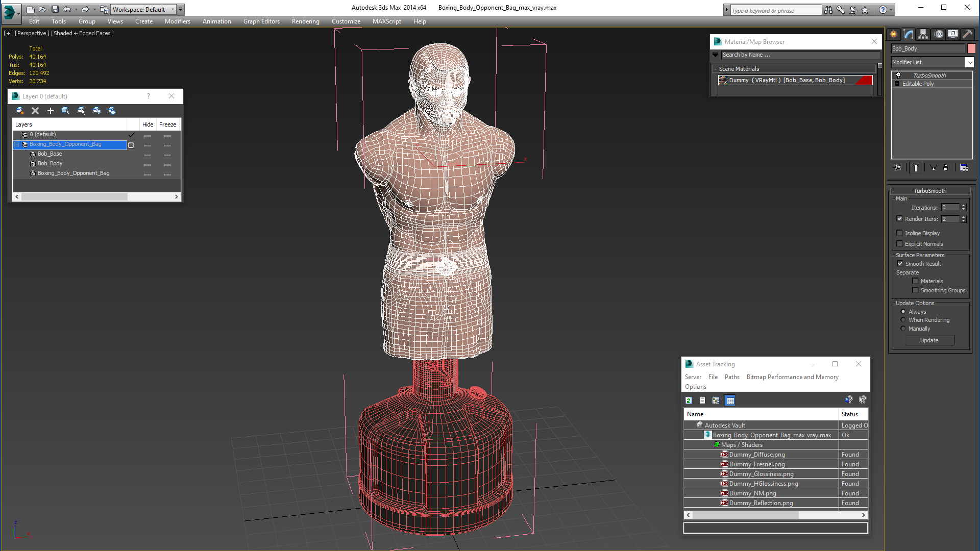Select Dummy_Diffuse.png in Asset Tracking
Screen dimensions: 980x551
757,455
